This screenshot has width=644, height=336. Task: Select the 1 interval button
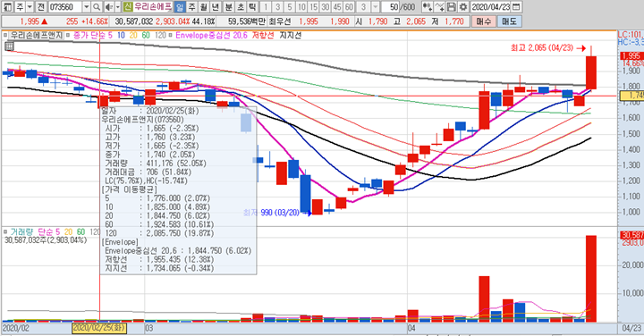point(266,7)
